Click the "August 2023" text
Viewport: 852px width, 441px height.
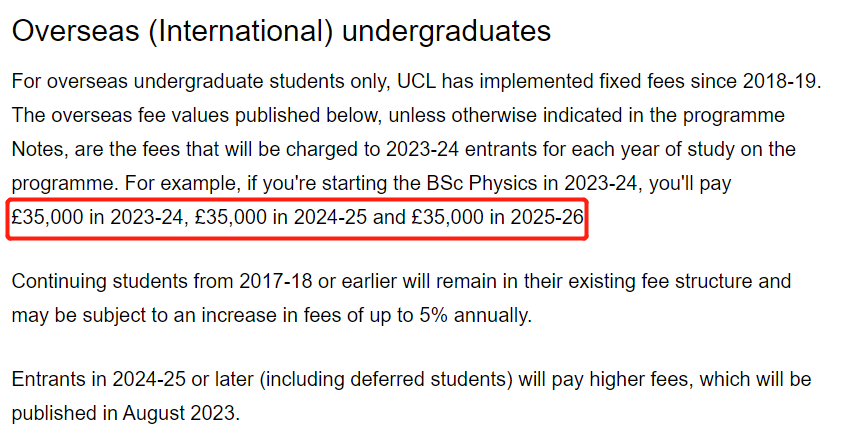(x=179, y=413)
